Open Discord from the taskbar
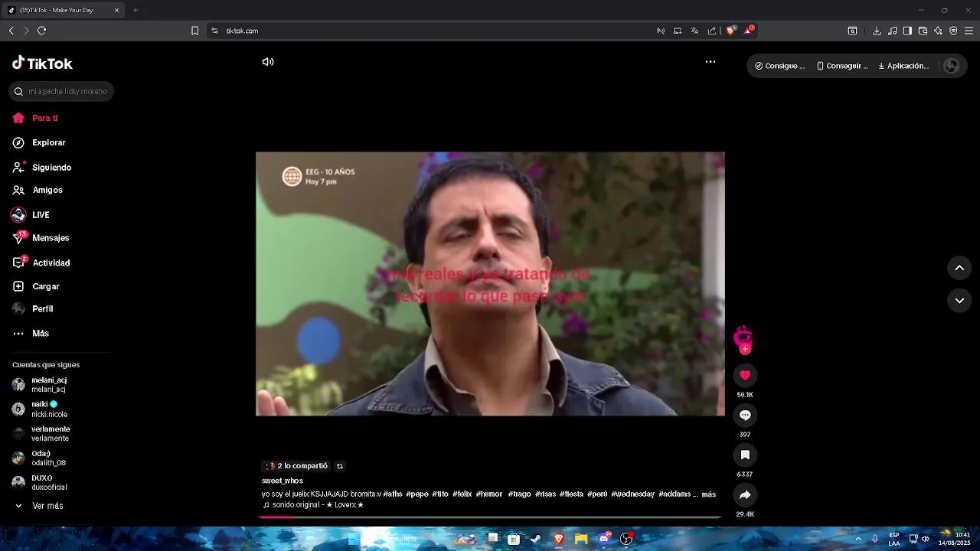The height and width of the screenshot is (551, 980). pyautogui.click(x=604, y=539)
